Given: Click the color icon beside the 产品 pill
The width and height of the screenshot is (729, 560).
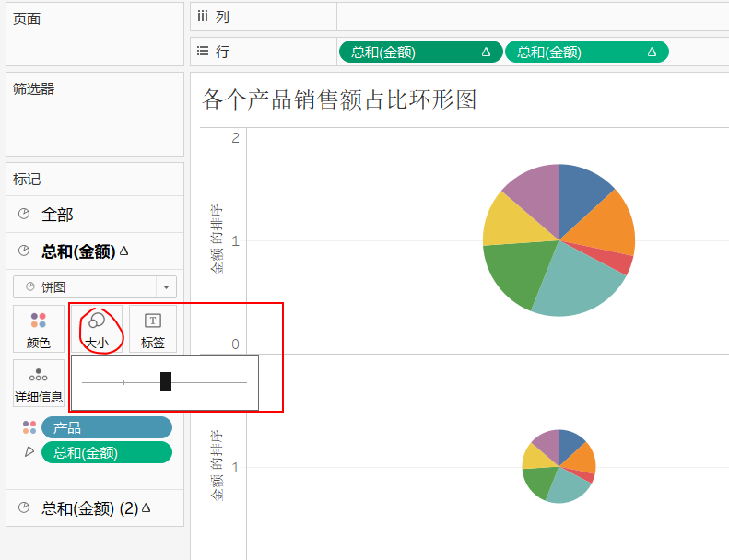Looking at the screenshot, I should tap(29, 427).
